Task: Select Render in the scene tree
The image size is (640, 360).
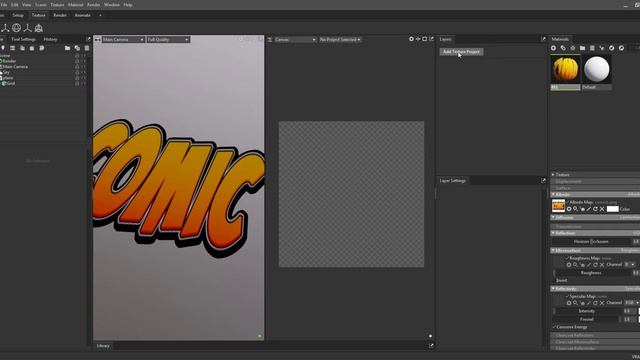Action: pos(9,61)
